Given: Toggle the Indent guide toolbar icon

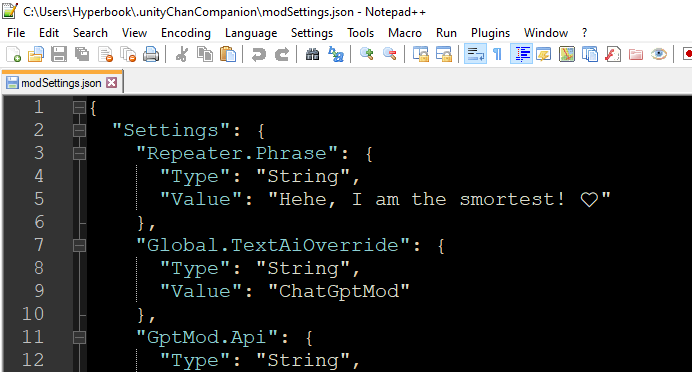Looking at the screenshot, I should click(521, 54).
